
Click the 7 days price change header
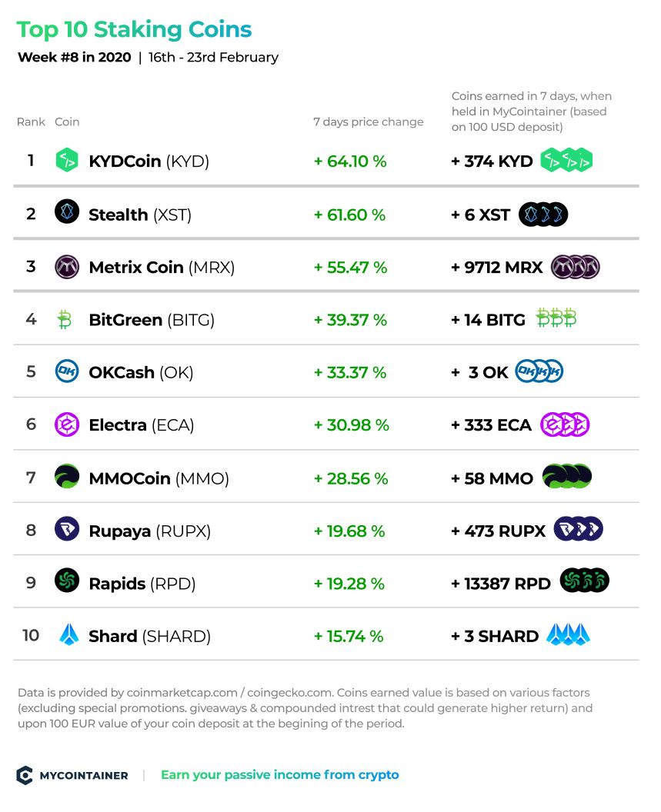[x=368, y=121]
